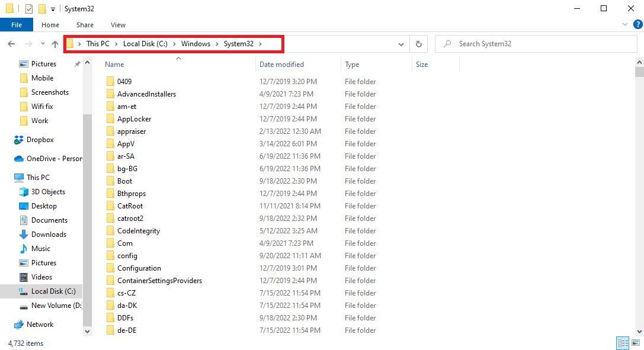Image resolution: width=644 pixels, height=350 pixels.
Task: Select the Bthprops folder
Action: coord(132,194)
